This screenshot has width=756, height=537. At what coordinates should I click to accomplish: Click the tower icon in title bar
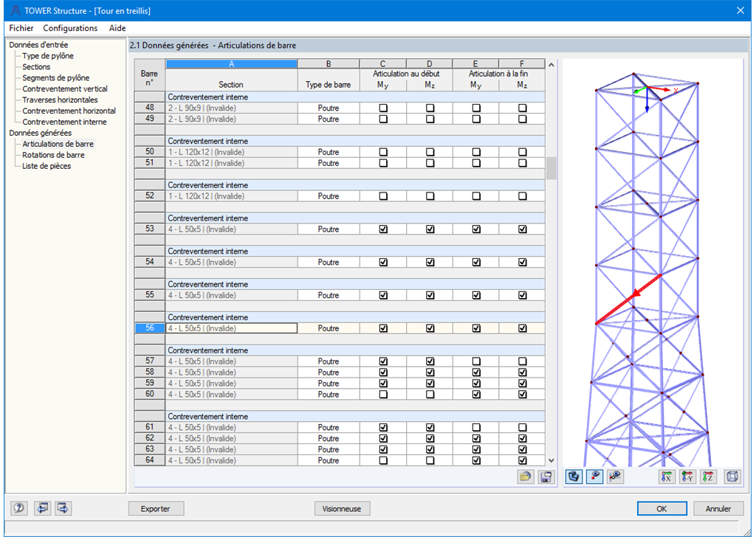click(15, 10)
